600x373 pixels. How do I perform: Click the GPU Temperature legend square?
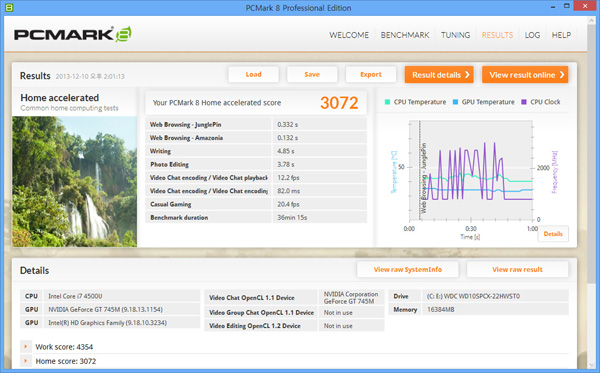coord(455,102)
